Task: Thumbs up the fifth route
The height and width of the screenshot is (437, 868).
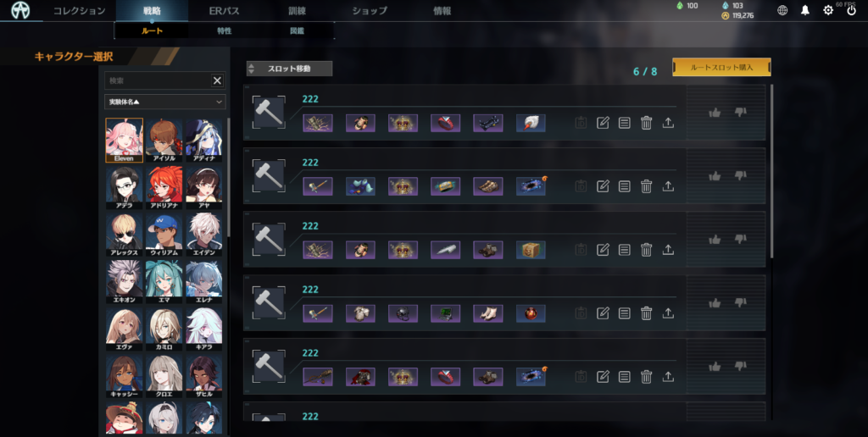Action: pyautogui.click(x=715, y=366)
